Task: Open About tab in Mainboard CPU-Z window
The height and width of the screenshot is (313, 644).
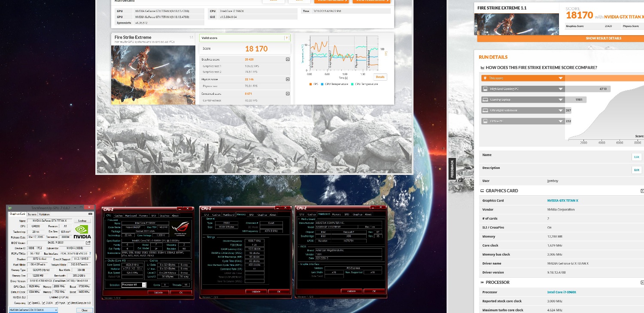Action: click(368, 214)
